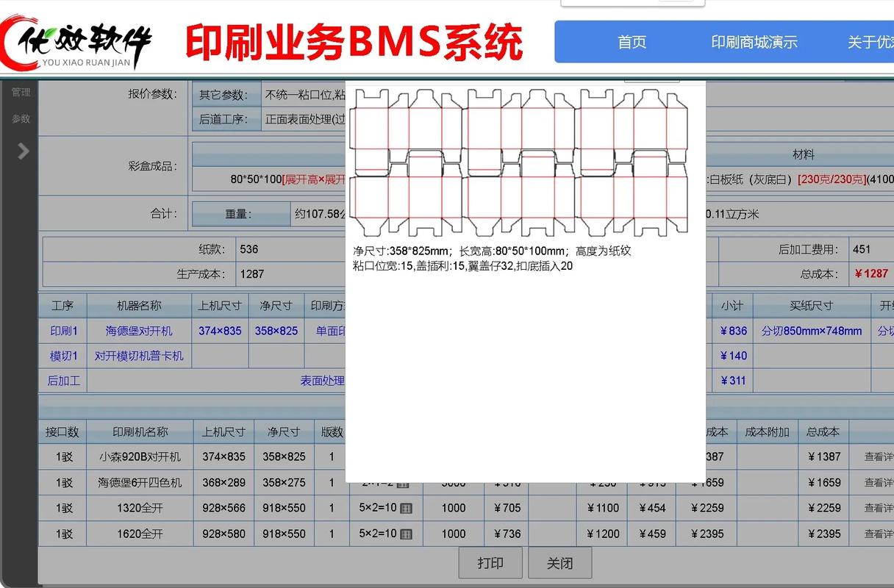Open 查看详 link in 1620全开 row
This screenshot has width=894, height=588.
tap(879, 534)
